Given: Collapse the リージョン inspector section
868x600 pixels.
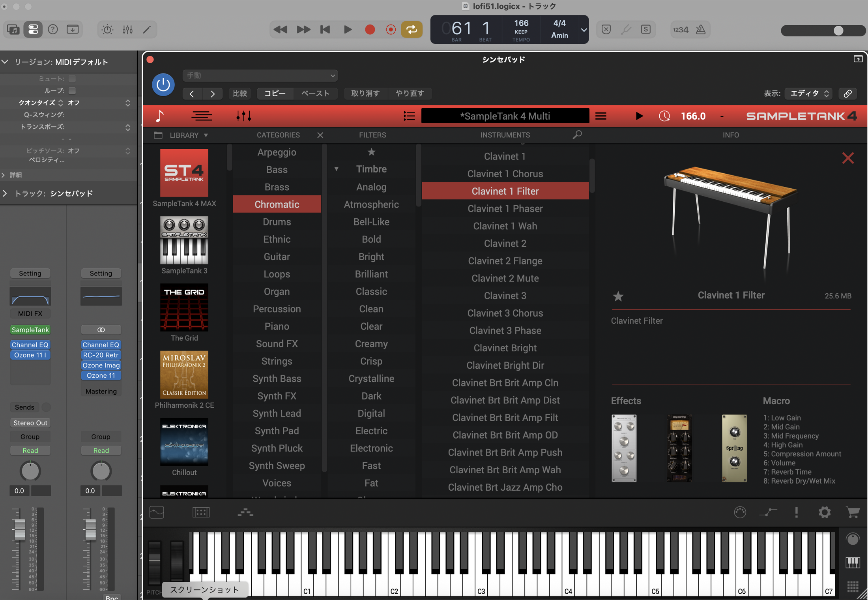Looking at the screenshot, I should click(x=5, y=62).
